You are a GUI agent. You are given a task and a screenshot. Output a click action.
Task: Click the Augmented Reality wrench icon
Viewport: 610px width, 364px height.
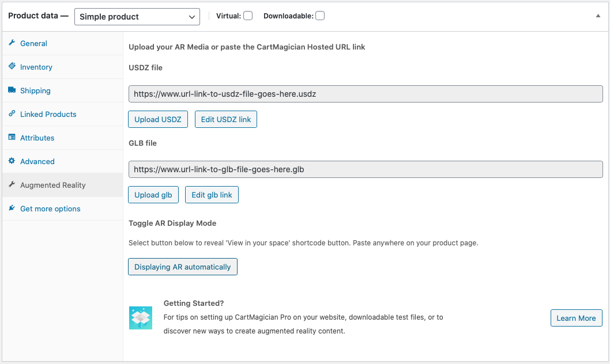12,185
